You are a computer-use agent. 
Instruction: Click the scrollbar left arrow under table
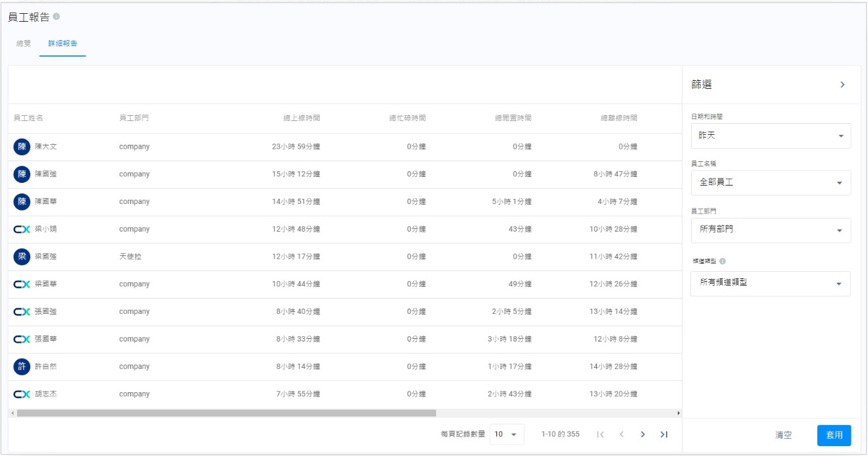[12, 413]
